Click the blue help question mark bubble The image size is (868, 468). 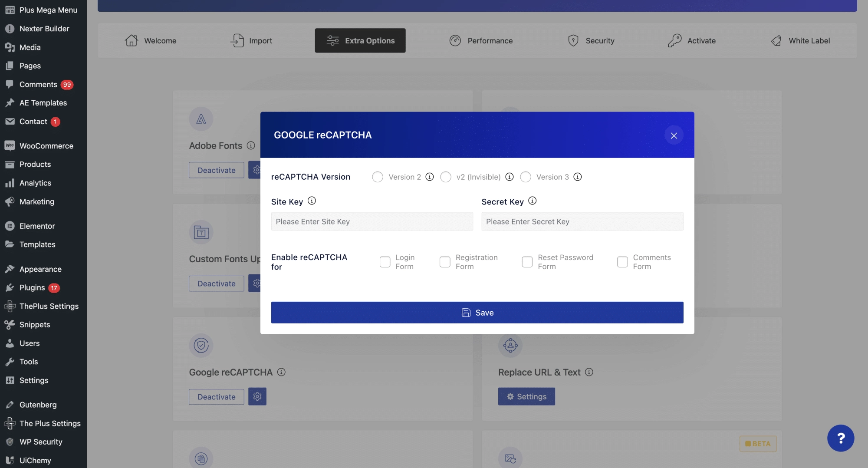pyautogui.click(x=840, y=438)
